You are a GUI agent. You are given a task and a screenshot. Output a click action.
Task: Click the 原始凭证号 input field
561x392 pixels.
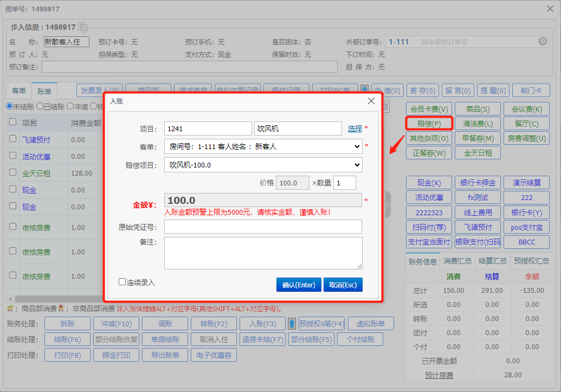263,227
